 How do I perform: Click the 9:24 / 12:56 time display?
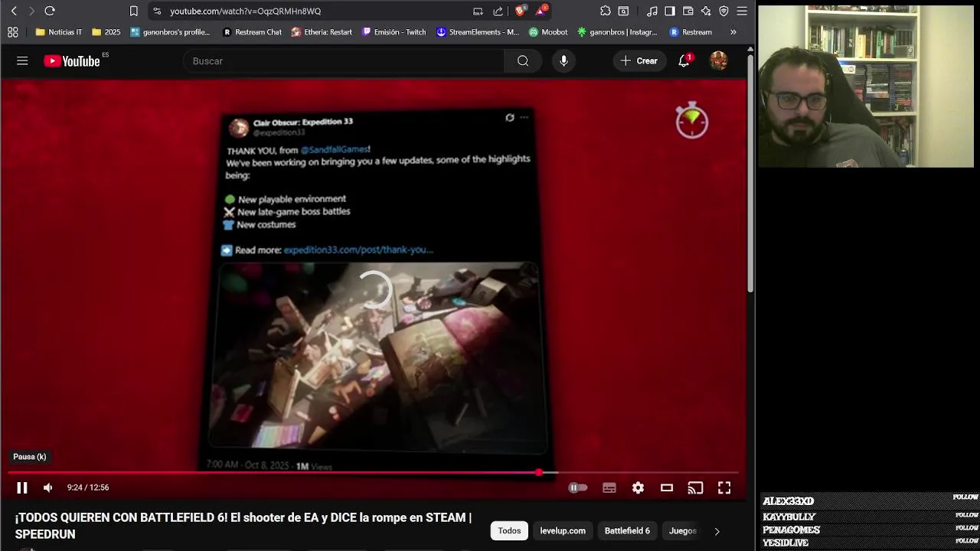point(88,487)
